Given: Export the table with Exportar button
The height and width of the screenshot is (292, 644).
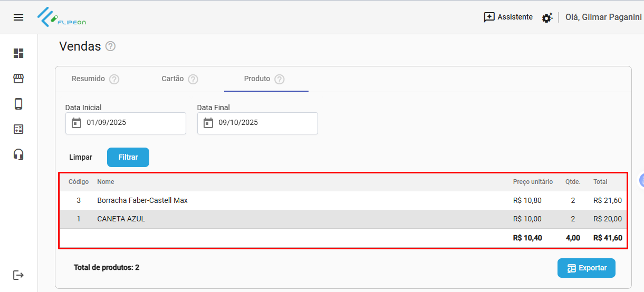Looking at the screenshot, I should (586, 268).
